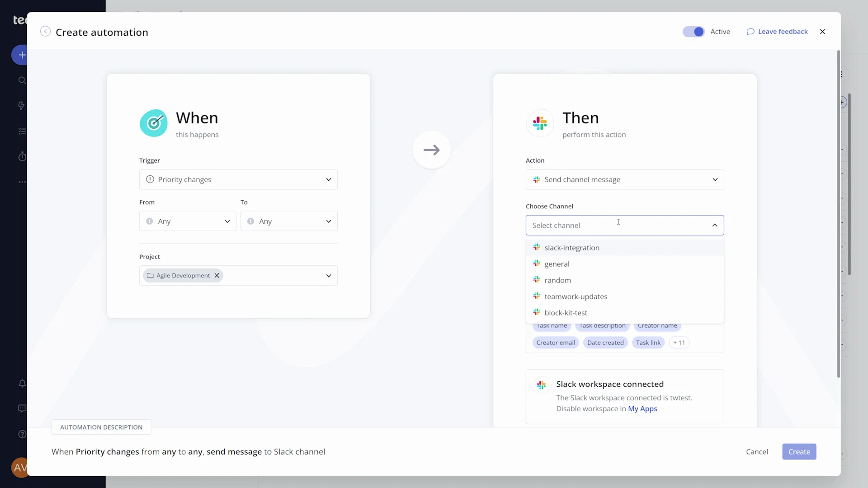Click the My Apps hyperlink in workspace section
Image resolution: width=868 pixels, height=488 pixels.
pos(643,408)
